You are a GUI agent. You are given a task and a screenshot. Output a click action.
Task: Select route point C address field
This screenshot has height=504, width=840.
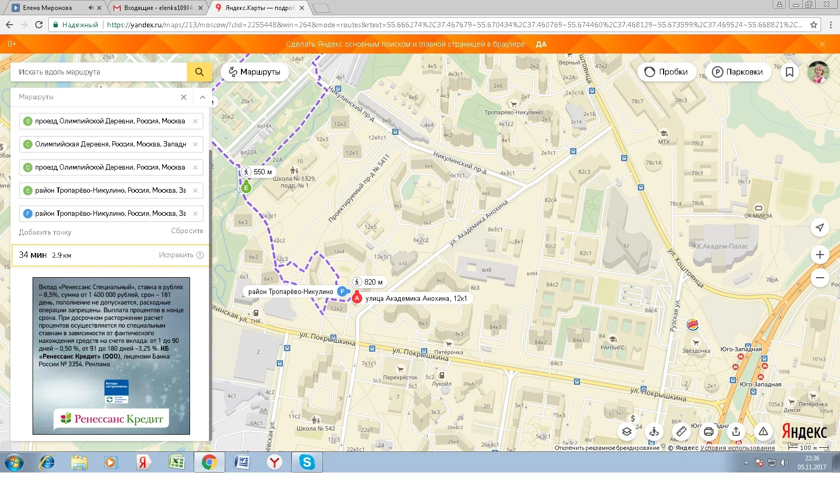click(111, 144)
